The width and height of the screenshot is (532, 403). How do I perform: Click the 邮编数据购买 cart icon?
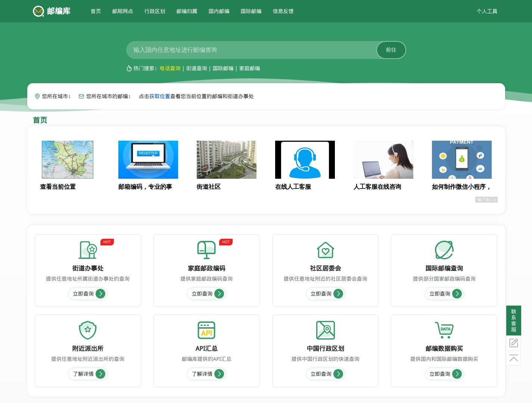(x=444, y=330)
